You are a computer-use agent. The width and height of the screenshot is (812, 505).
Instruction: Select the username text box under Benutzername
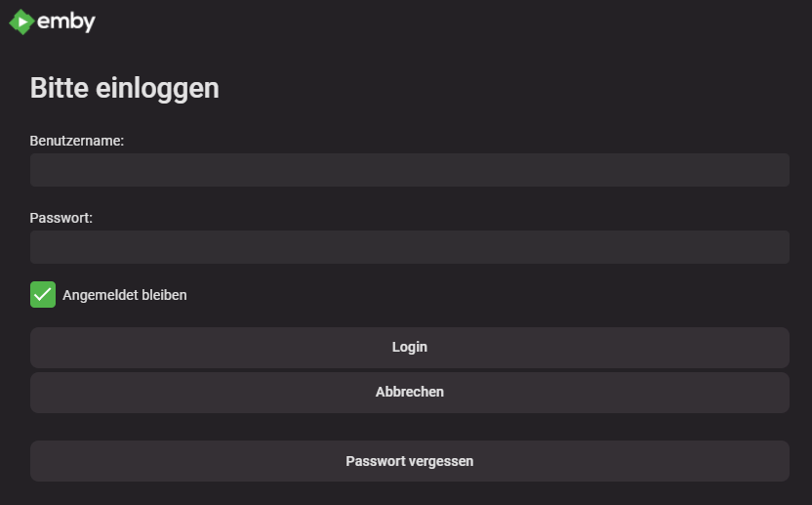pos(410,170)
